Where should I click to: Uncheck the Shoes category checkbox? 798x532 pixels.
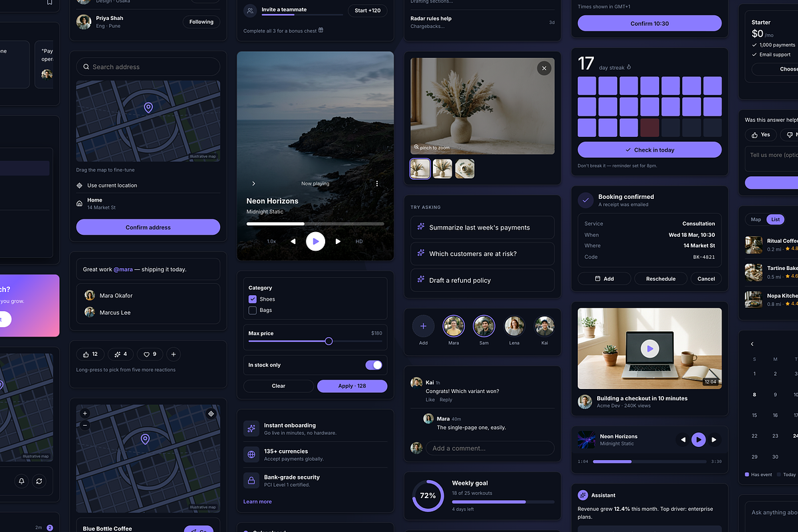point(253,299)
